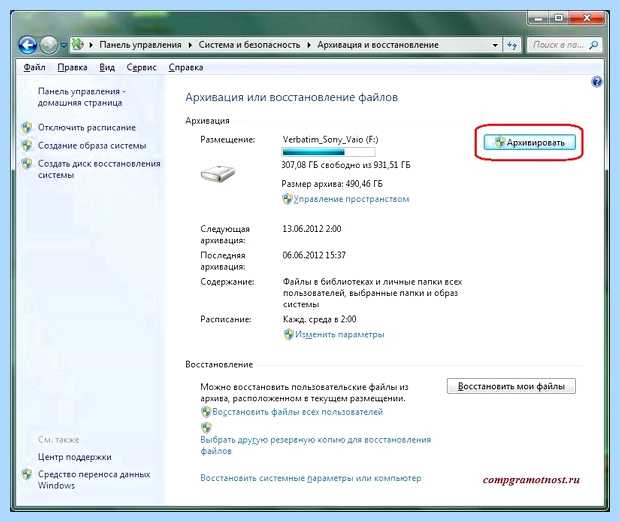Viewport: 620px width, 522px height.
Task: Open Создание образа системы
Action: (x=92, y=146)
